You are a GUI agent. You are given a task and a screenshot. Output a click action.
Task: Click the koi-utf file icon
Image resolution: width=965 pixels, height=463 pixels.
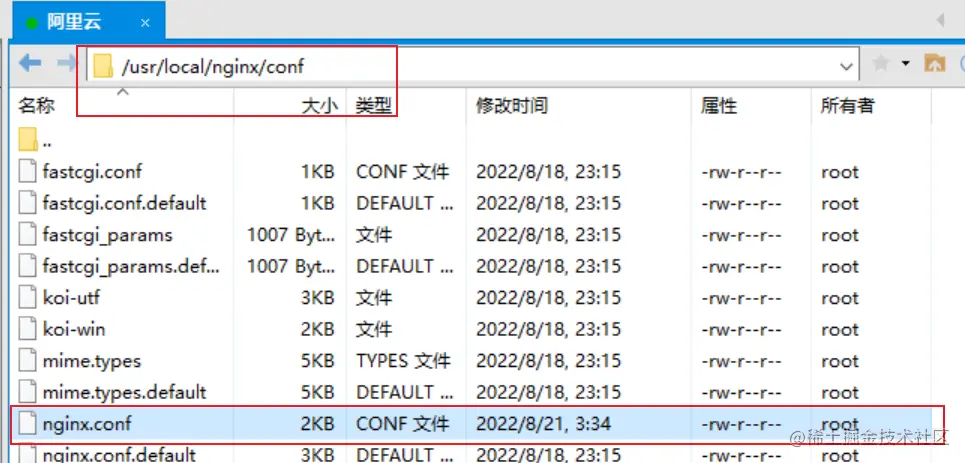(28, 297)
